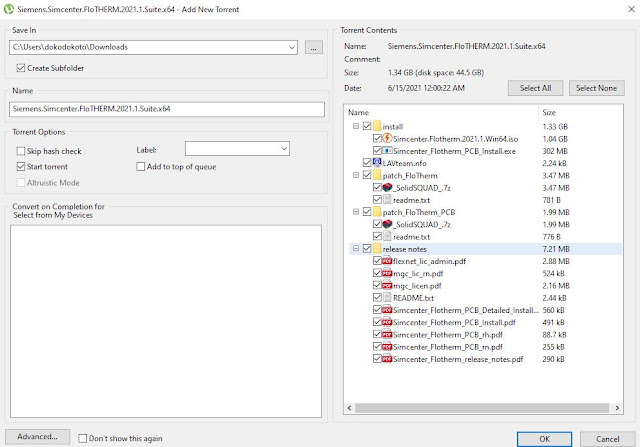640x447 pixels.
Task: Open the Label dropdown
Action: pos(284,149)
